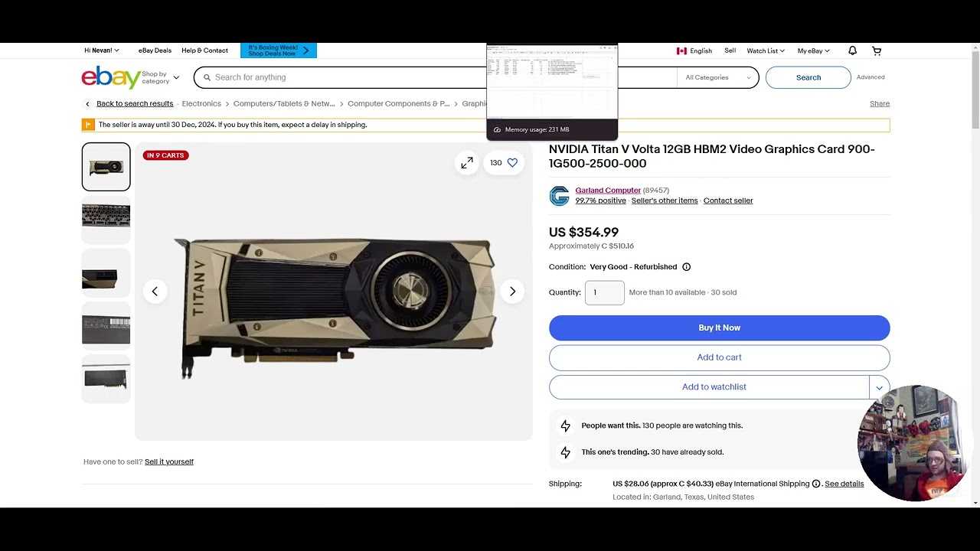Viewport: 980px width, 551px height.
Task: Click the search magnifier icon
Action: [207, 77]
